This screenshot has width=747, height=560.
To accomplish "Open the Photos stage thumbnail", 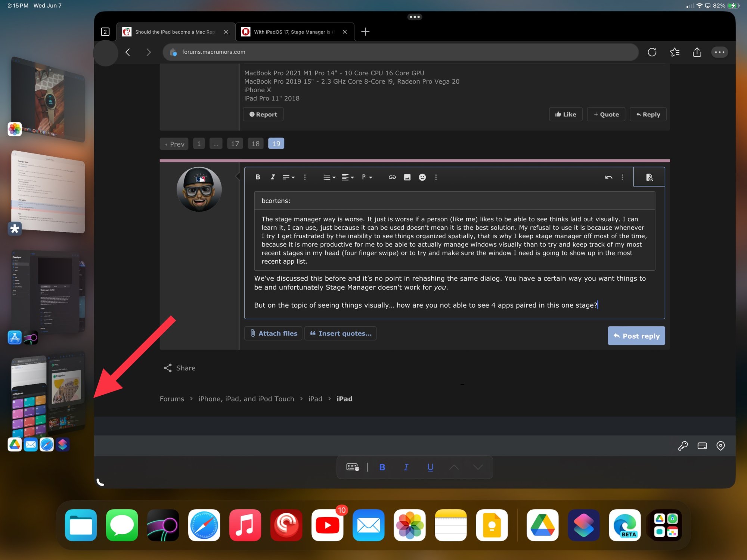I will (49, 99).
